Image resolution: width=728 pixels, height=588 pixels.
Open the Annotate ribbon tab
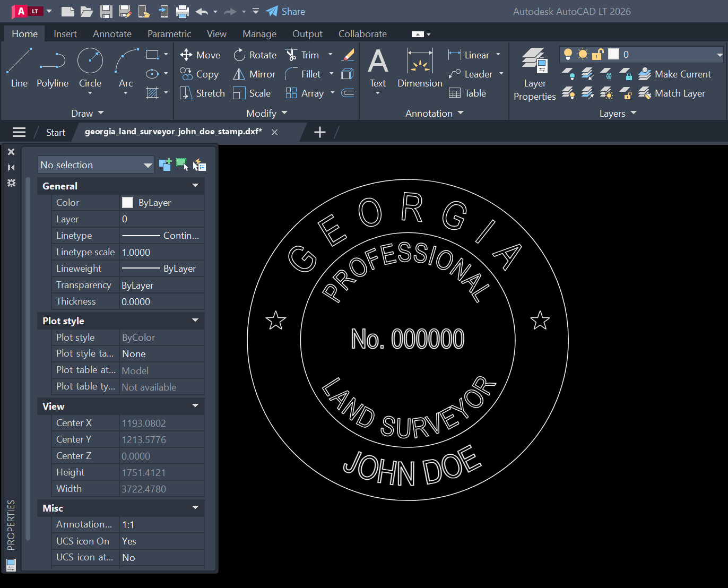112,33
